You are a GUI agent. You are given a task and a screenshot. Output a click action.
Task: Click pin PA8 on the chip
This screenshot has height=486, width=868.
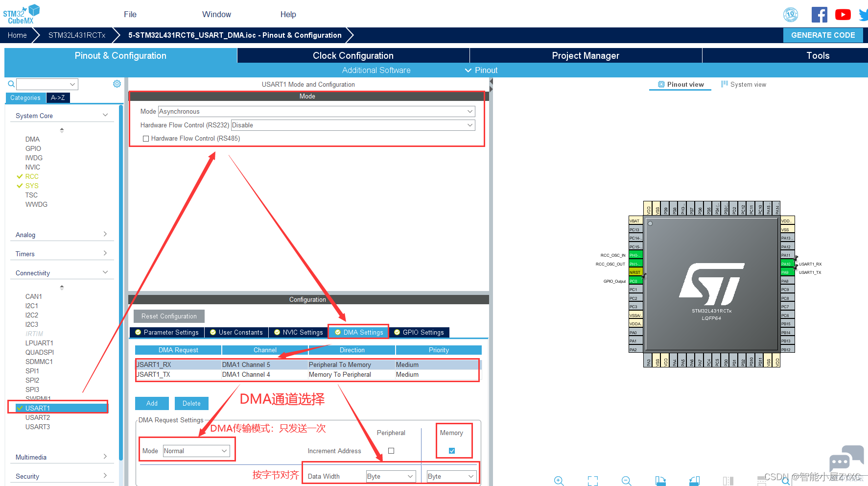click(x=787, y=281)
